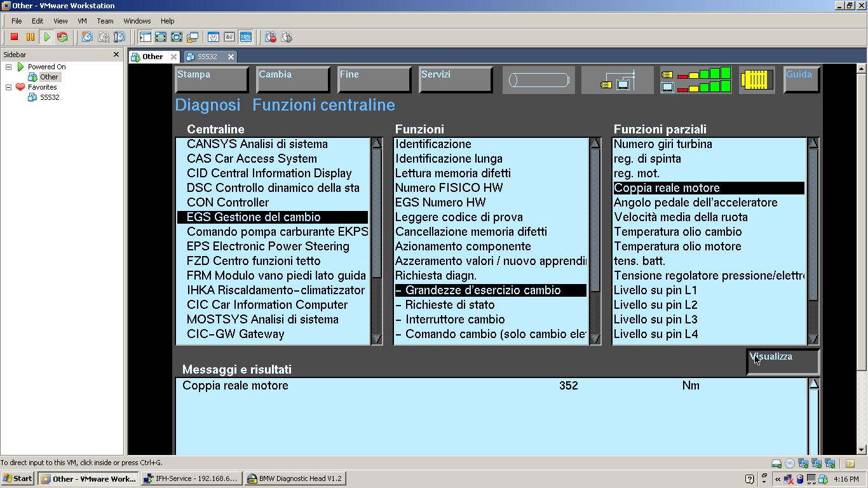Click the Unity warning windows icon
The width and height of the screenshot is (868, 488).
193,37
